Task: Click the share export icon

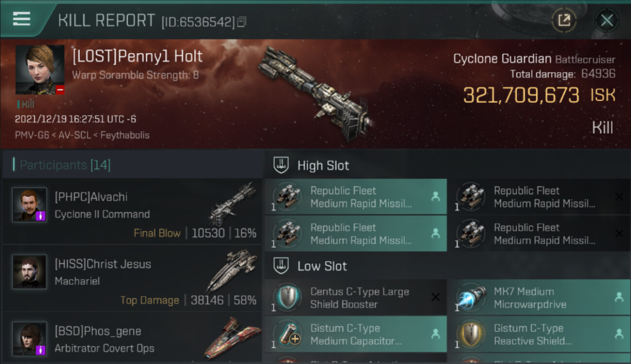Action: [564, 20]
